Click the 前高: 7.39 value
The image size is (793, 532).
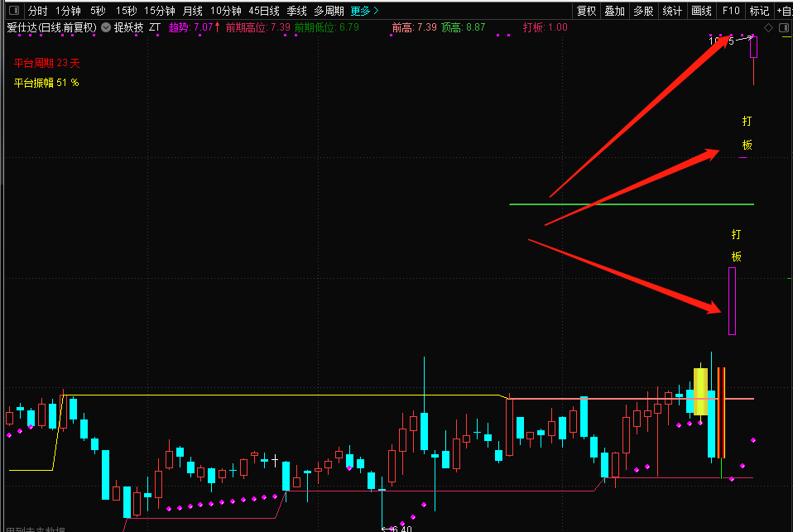tap(414, 27)
